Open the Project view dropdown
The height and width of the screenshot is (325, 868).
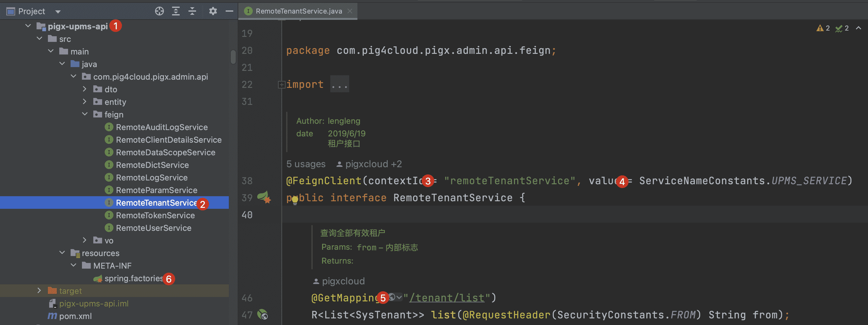click(x=58, y=12)
